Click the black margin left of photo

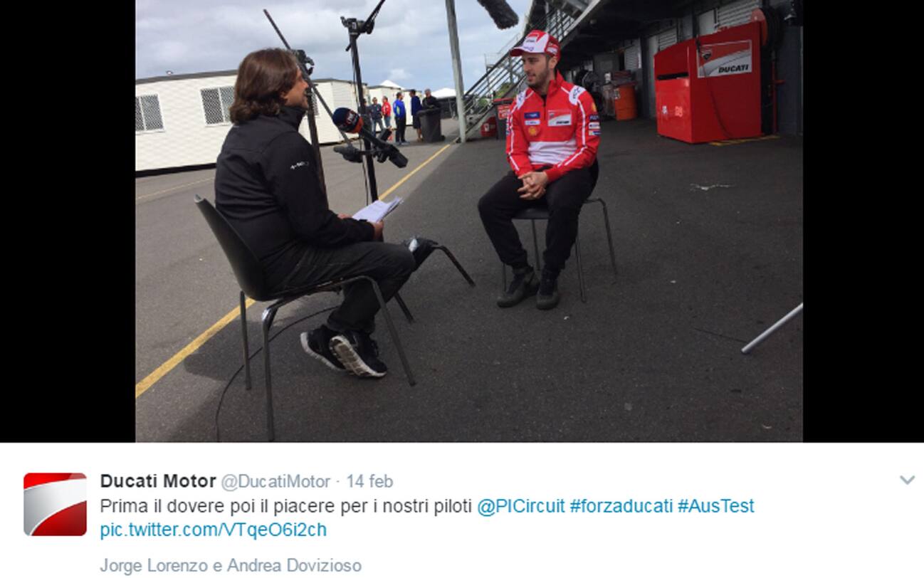coord(68,221)
